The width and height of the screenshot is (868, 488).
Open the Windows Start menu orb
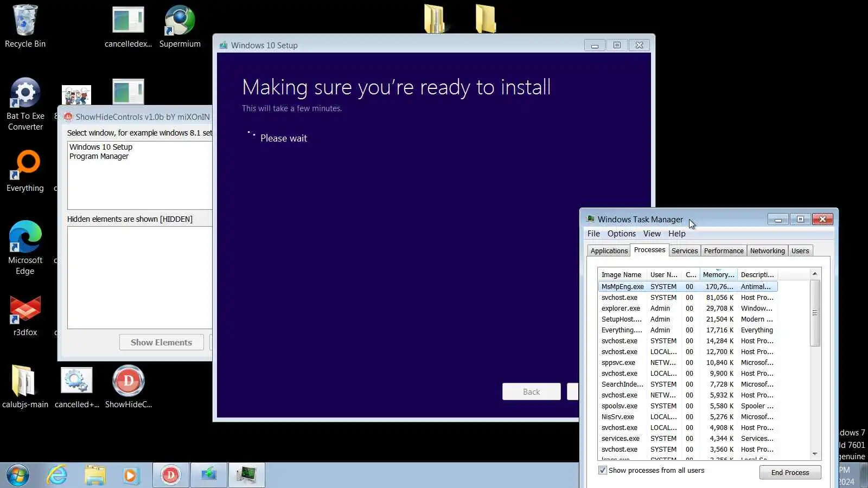(18, 476)
